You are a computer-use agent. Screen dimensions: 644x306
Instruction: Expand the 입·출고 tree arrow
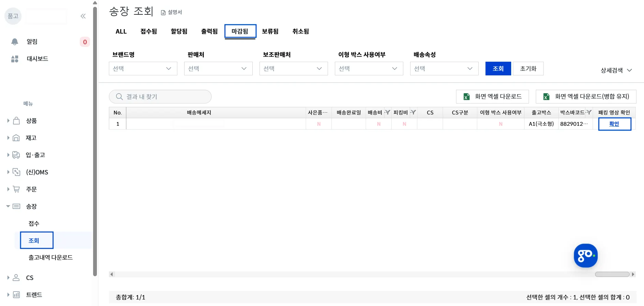[8, 155]
